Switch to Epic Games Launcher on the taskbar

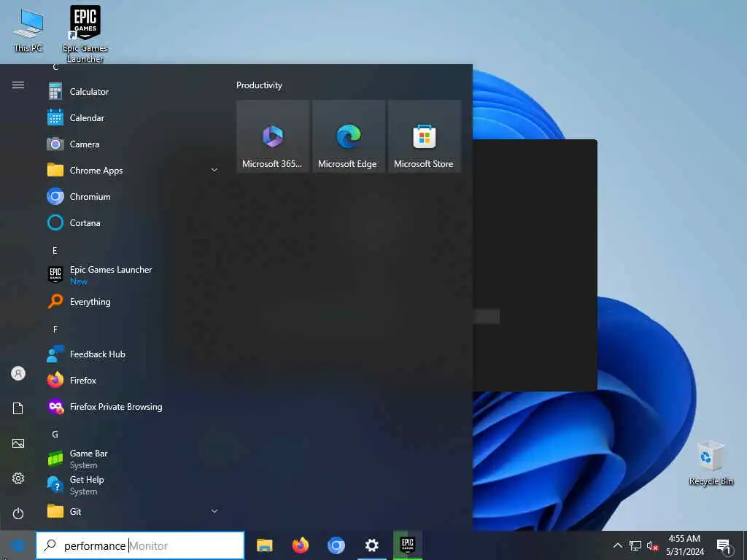[407, 545]
